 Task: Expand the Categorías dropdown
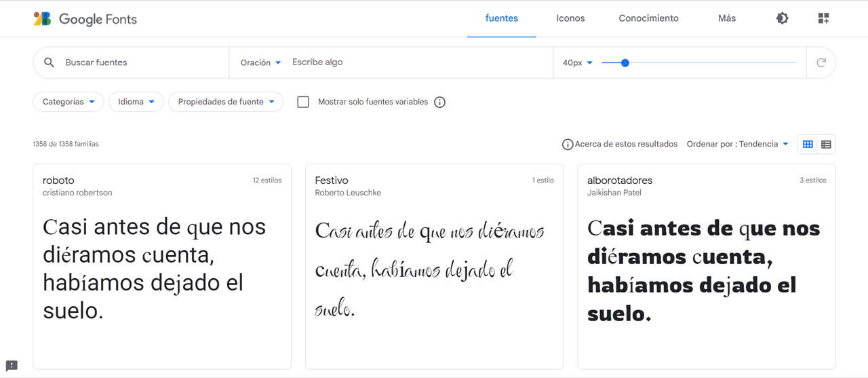68,102
